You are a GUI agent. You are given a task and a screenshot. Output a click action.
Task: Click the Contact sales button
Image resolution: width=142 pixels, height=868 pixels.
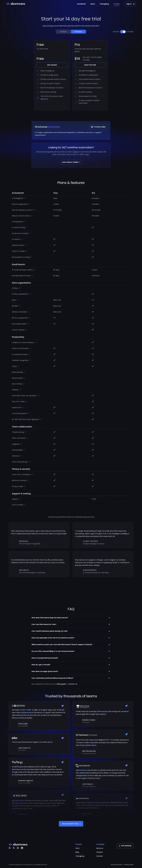coord(98,127)
